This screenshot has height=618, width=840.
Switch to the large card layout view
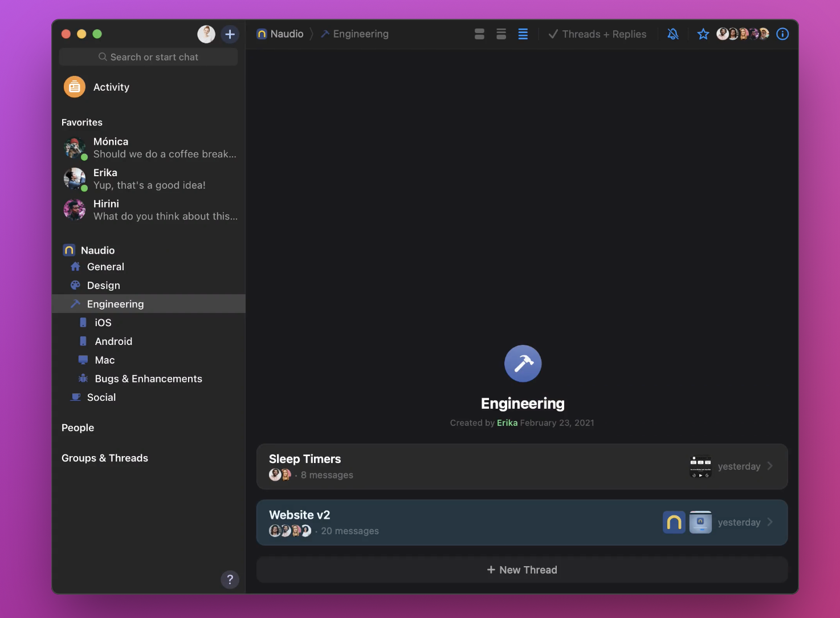tap(479, 34)
